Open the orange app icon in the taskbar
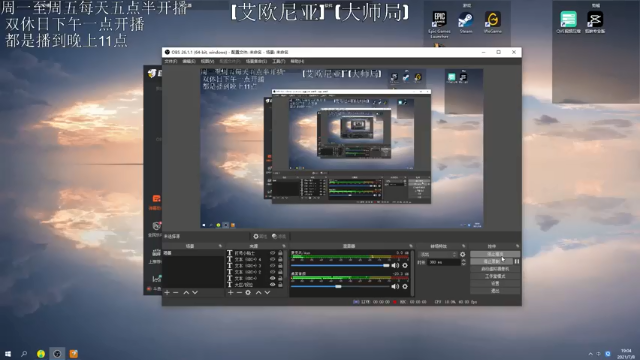640x360 pixels. (73, 353)
